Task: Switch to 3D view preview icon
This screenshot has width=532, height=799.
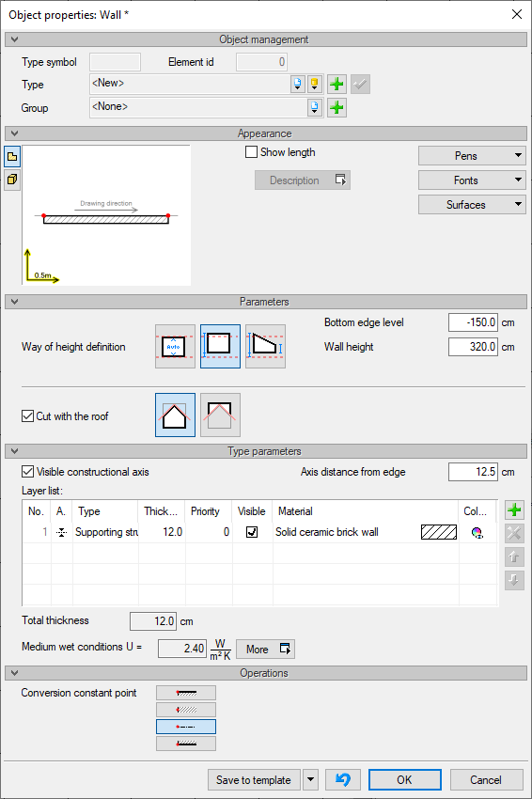Action: point(12,180)
